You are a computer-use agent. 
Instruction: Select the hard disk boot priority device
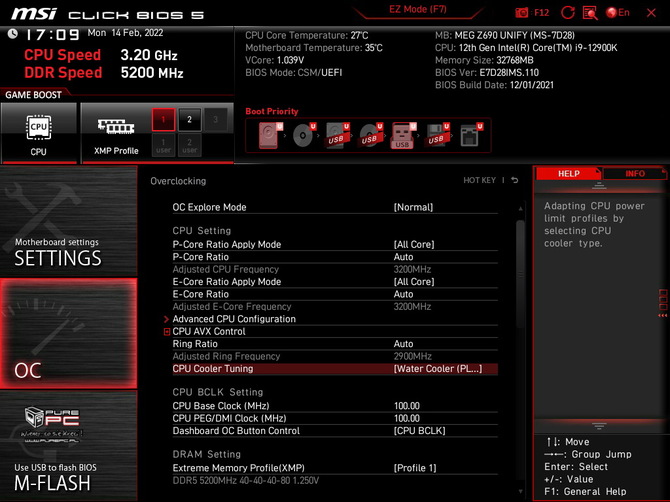(x=270, y=135)
